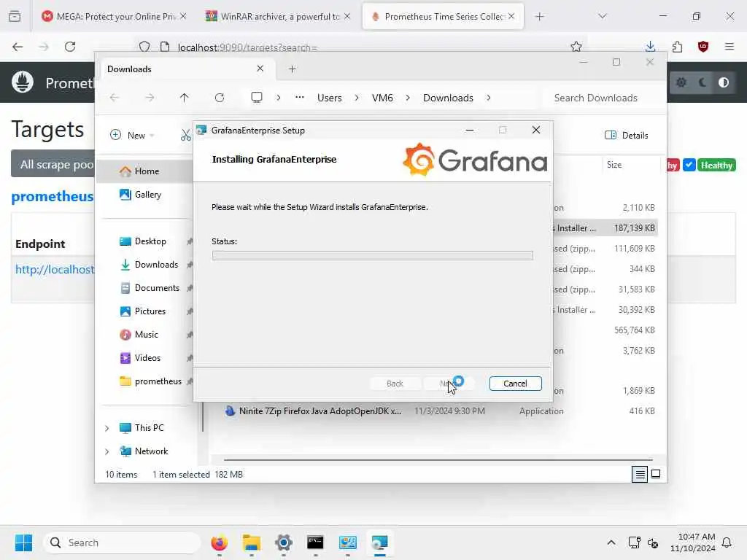Screen dimensions: 747x560
Task: Click Firefox back arrow
Action: tap(18, 47)
